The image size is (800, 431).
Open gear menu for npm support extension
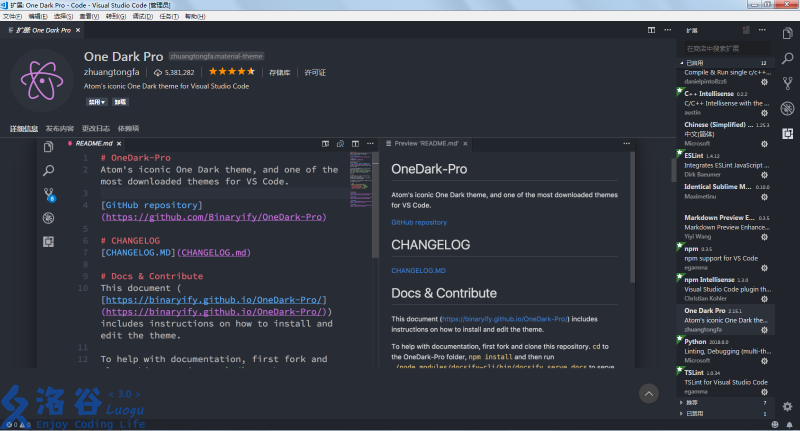[764, 268]
